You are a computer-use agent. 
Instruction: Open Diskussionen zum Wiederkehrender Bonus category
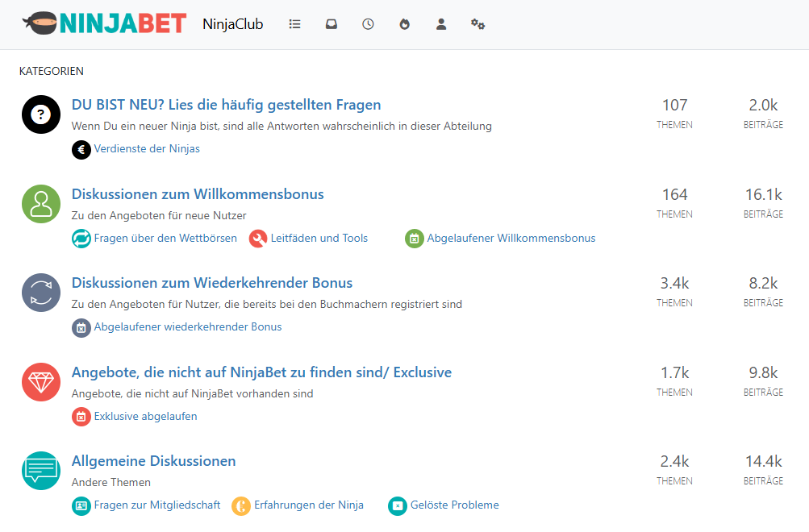pyautogui.click(x=212, y=282)
